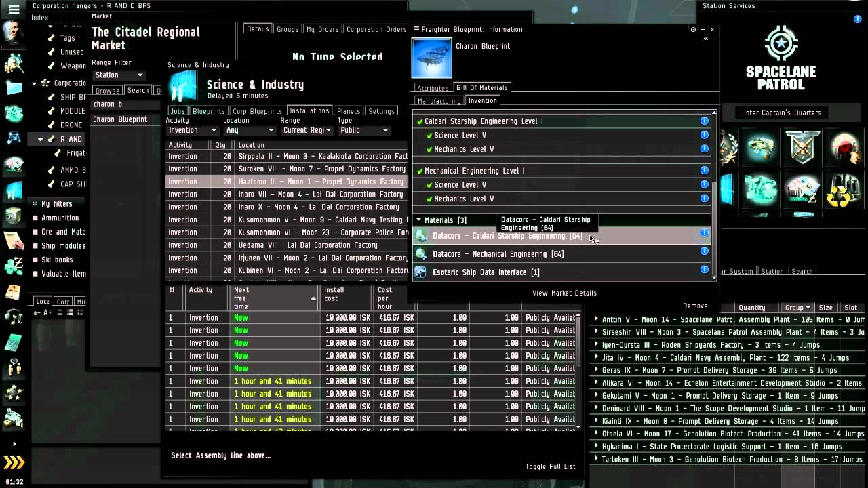Open the Calculator icon in Neocom
The width and height of the screenshot is (868, 488).
click(14, 343)
